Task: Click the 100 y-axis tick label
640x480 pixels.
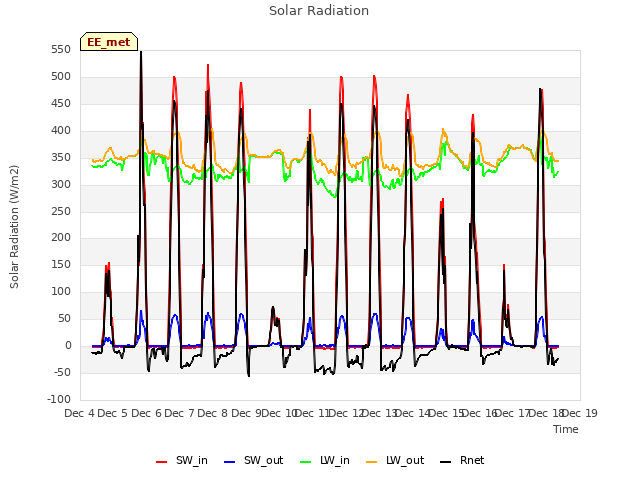Action: [x=61, y=291]
